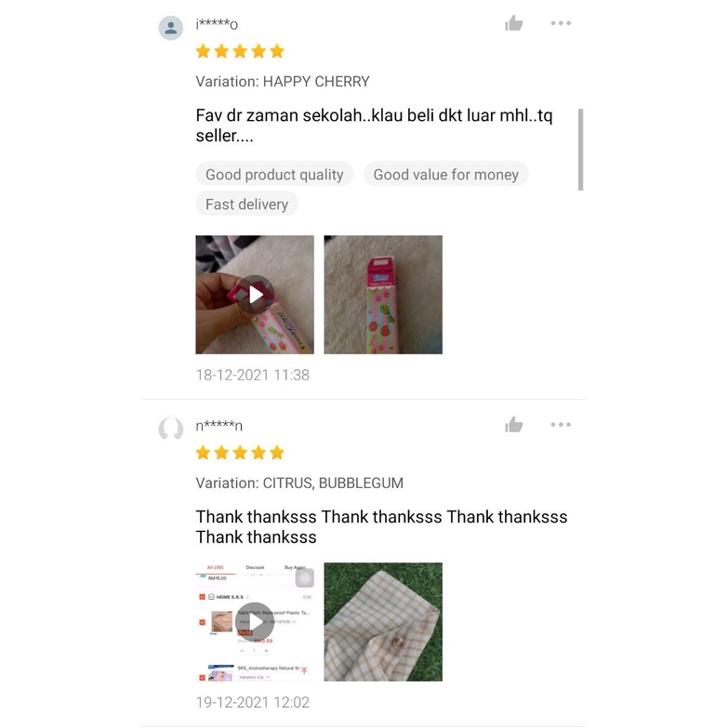This screenshot has height=728, width=728.
Task: Play the cherry product review video
Action: (255, 295)
